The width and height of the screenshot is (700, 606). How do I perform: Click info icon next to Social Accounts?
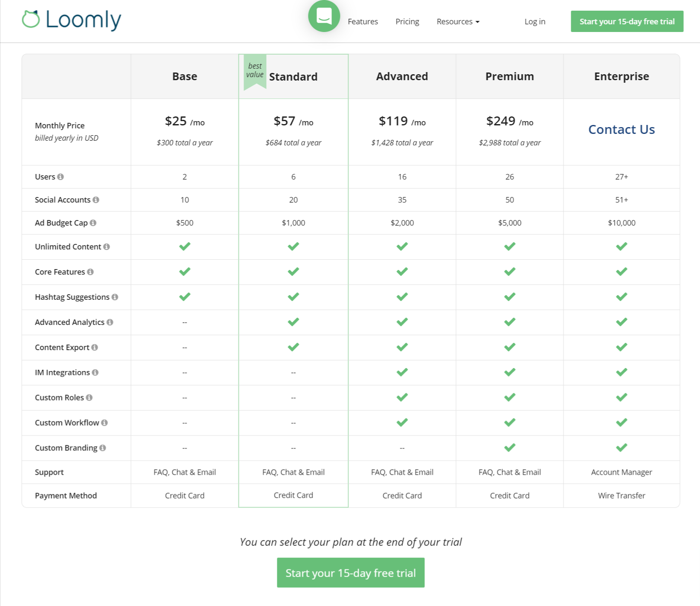click(96, 200)
